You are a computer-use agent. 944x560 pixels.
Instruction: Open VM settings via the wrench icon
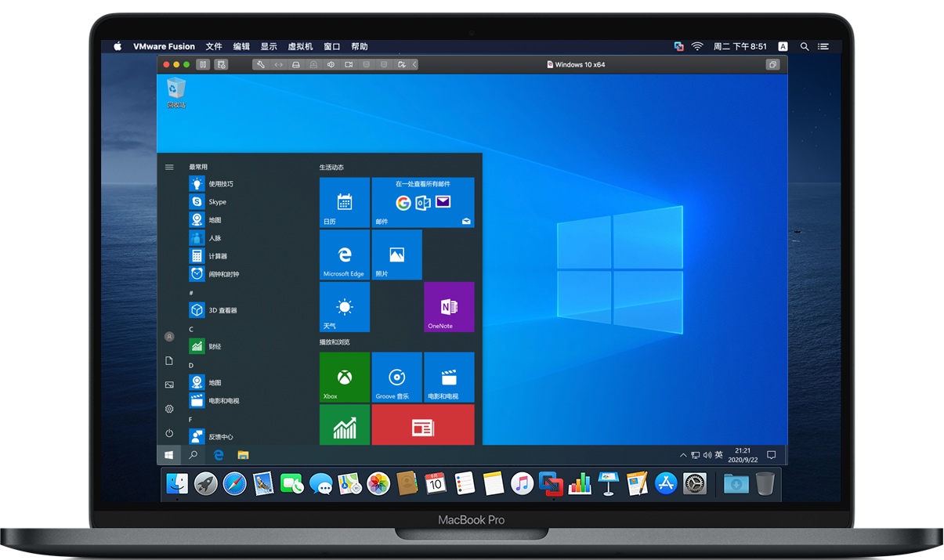click(261, 65)
